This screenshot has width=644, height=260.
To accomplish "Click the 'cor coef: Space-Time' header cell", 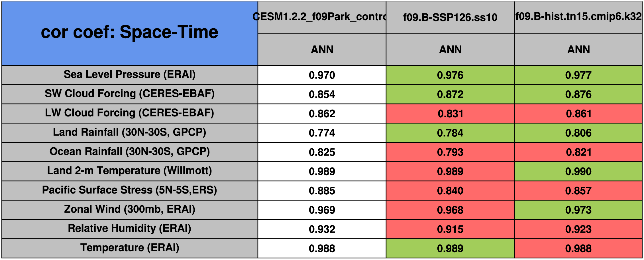I will pyautogui.click(x=130, y=33).
